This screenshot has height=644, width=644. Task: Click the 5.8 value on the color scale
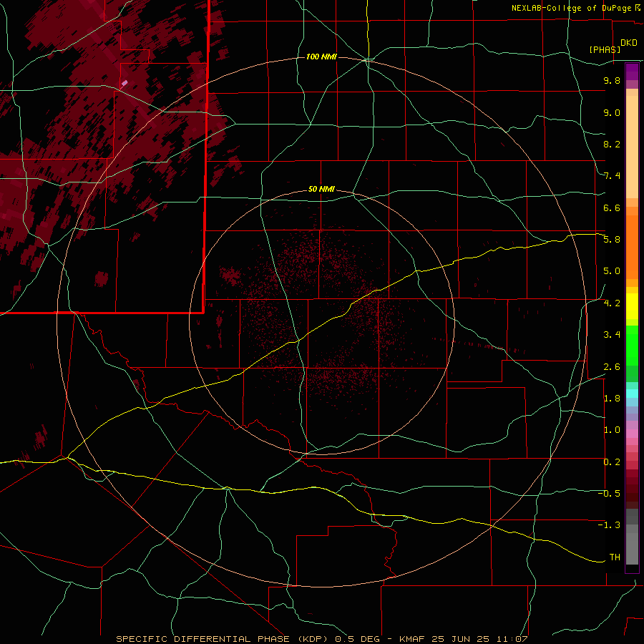click(612, 240)
